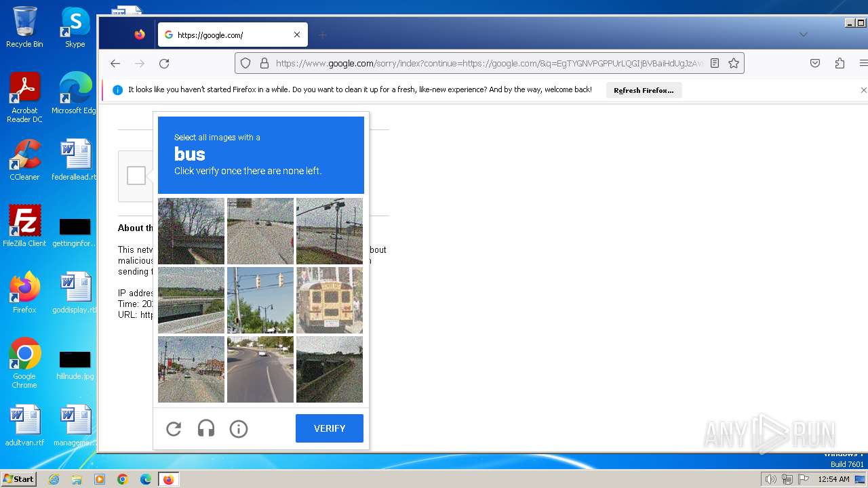Select the federallead.rtf desktop file
Viewport: 868px width, 488px height.
75,160
